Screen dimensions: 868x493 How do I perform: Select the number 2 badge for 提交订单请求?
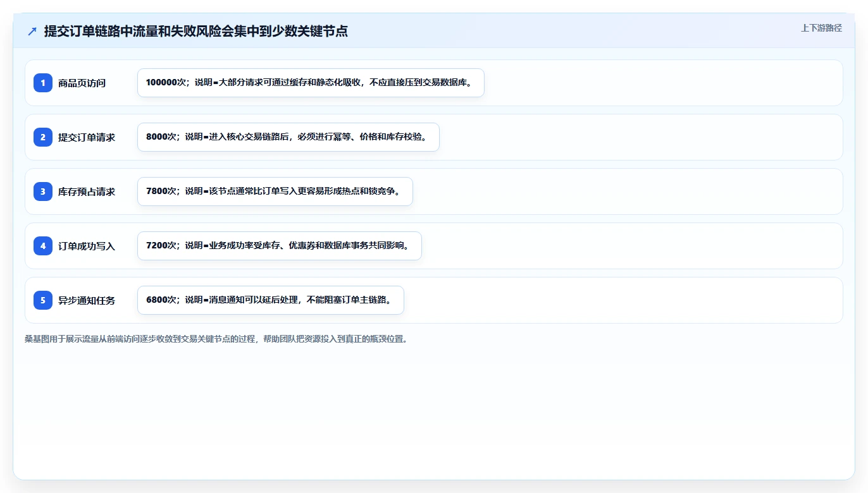pyautogui.click(x=43, y=137)
